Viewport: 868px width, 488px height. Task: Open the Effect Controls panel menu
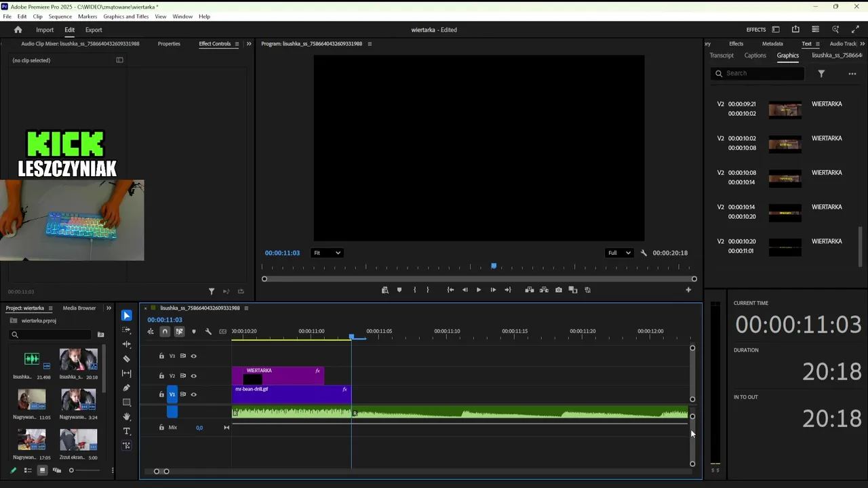click(237, 44)
